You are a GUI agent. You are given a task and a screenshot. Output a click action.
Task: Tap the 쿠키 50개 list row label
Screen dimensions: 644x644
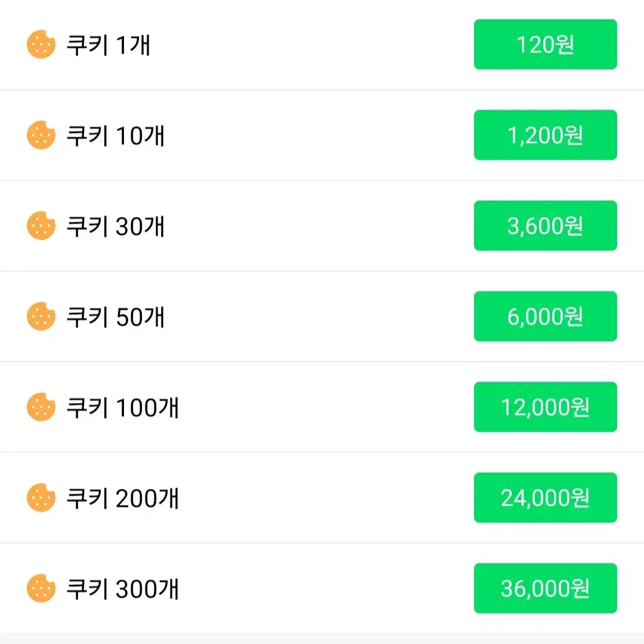pos(116,317)
